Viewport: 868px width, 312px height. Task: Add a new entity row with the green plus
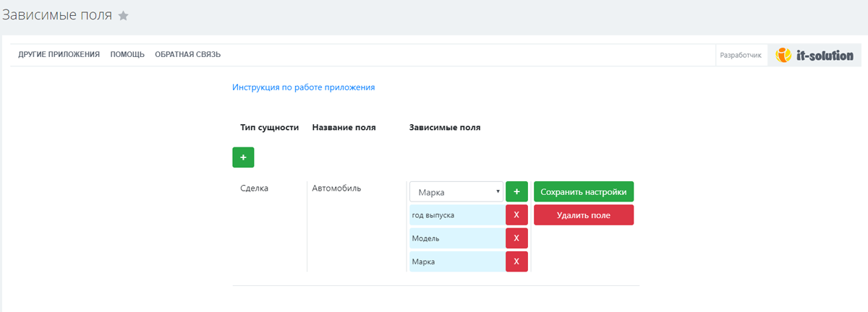click(x=243, y=157)
